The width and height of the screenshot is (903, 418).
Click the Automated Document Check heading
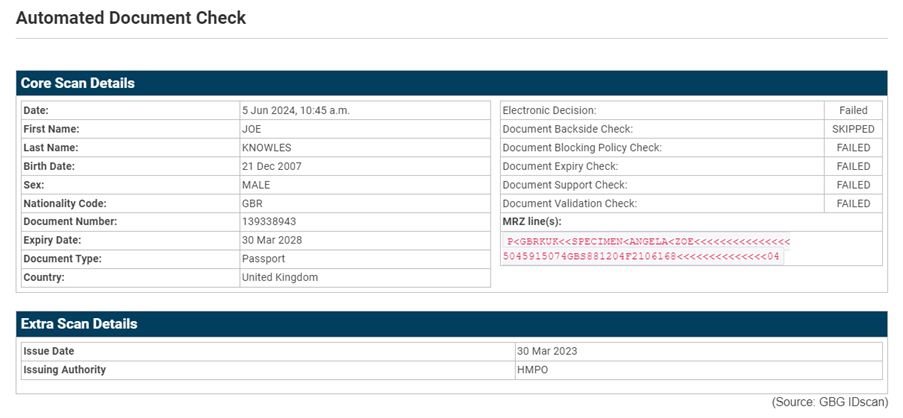click(x=131, y=18)
